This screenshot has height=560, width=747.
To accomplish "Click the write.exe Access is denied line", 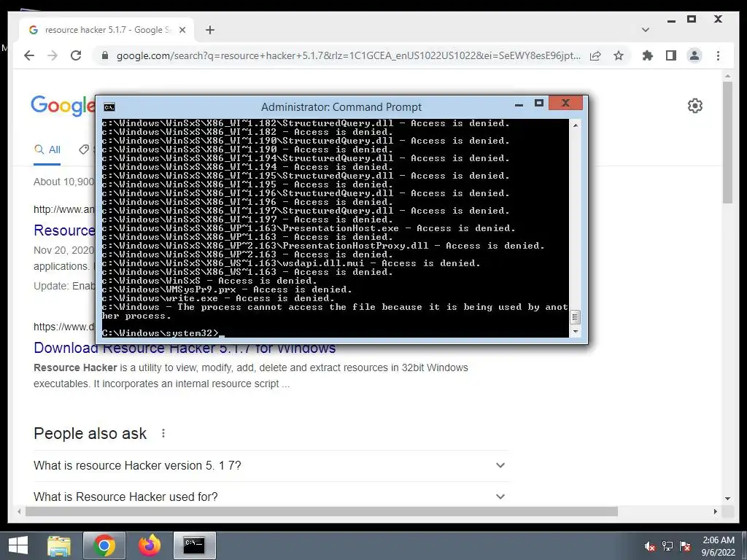I will [x=217, y=298].
